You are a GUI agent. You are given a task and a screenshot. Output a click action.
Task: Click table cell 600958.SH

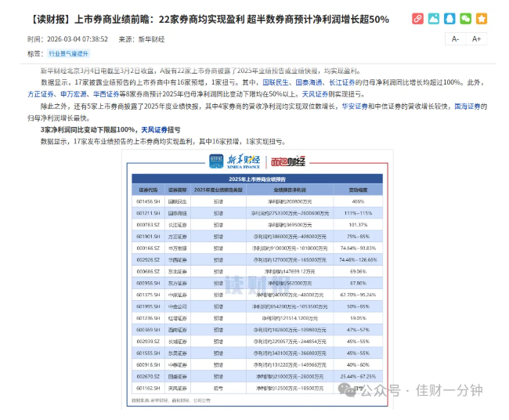[x=148, y=283]
